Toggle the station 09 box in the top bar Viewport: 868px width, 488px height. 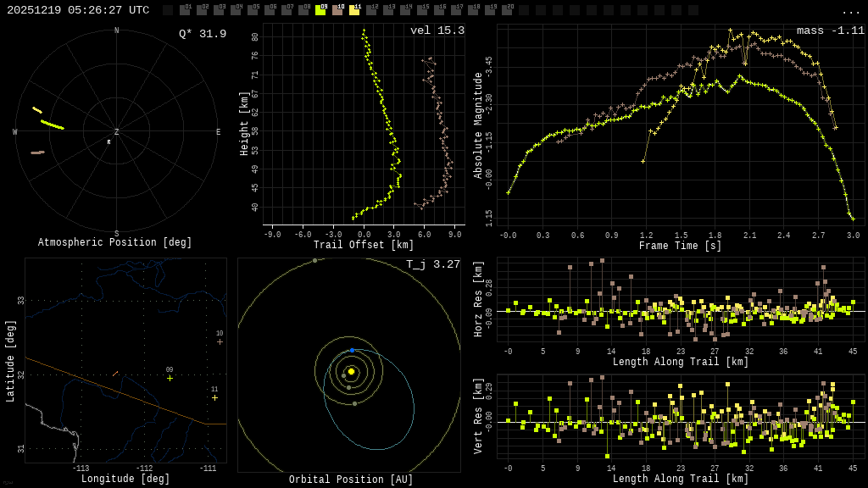(x=320, y=10)
